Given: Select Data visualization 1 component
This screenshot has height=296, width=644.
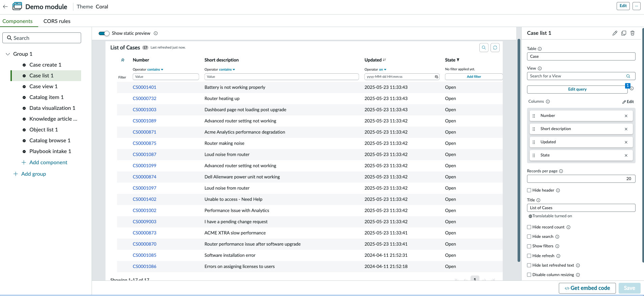Looking at the screenshot, I should [52, 108].
